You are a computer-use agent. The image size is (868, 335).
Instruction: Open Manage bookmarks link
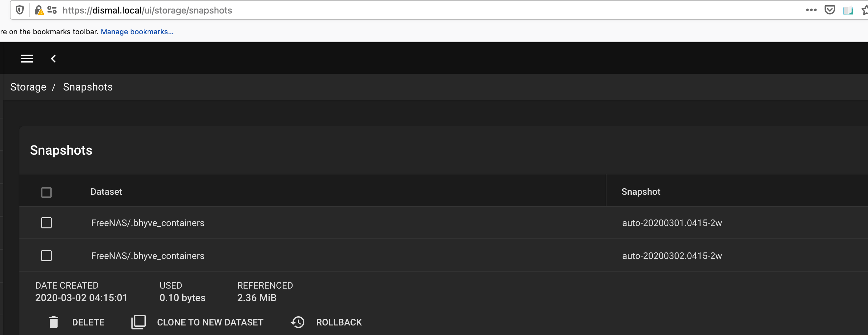(x=137, y=32)
